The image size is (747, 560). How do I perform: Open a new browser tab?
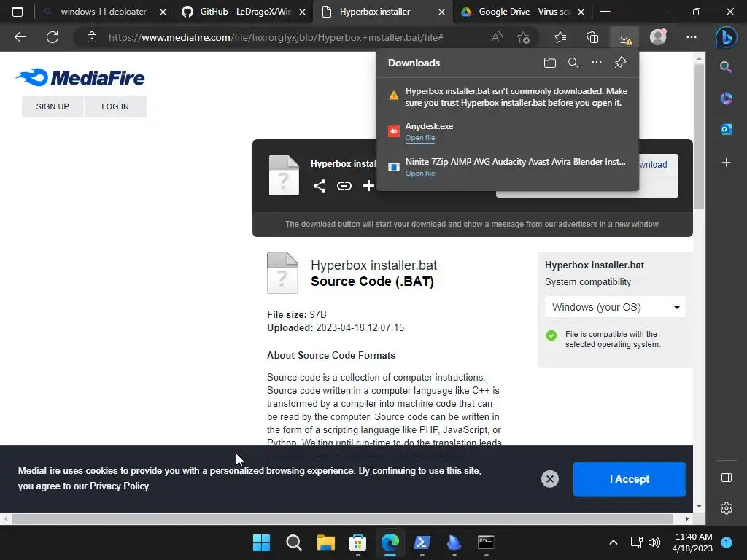coord(605,12)
